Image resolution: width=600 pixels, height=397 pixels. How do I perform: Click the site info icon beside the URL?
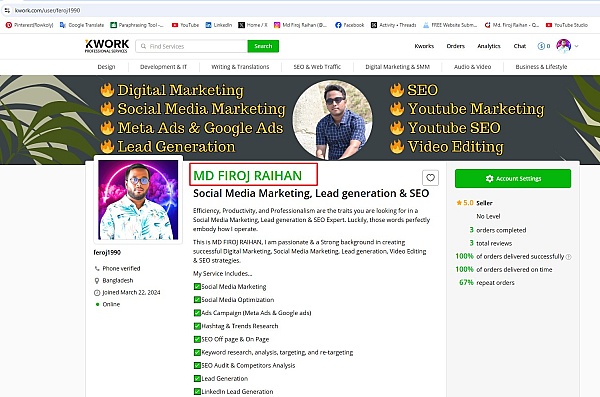7,10
